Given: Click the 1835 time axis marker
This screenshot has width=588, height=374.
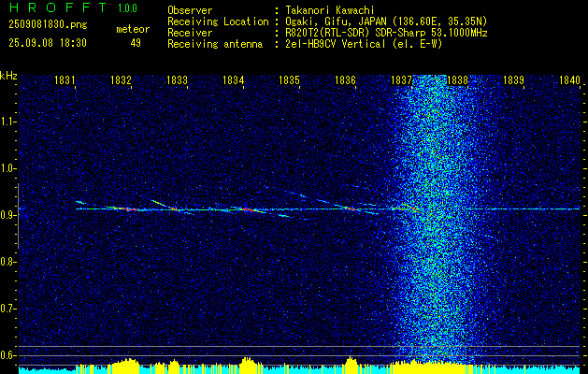Looking at the screenshot, I should pyautogui.click(x=290, y=79).
